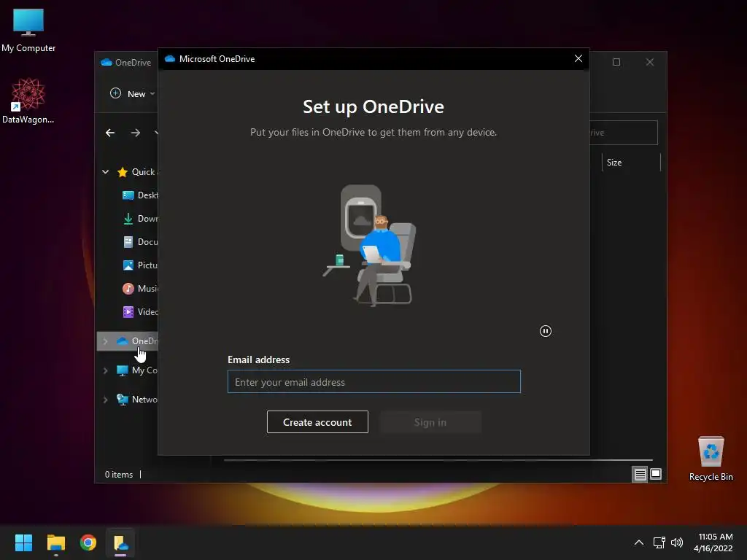Select the My Computer desktop icon
Viewport: 747px width, 560px height.
click(x=28, y=30)
